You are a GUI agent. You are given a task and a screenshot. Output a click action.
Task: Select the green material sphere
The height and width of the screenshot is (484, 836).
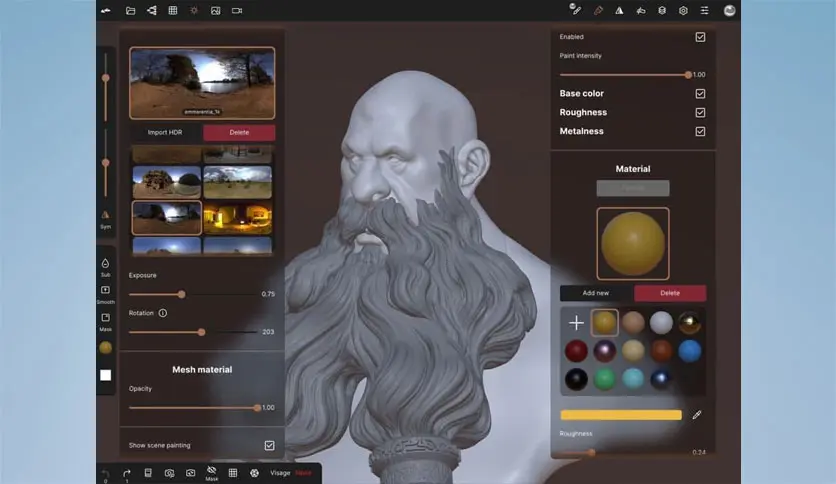point(605,379)
